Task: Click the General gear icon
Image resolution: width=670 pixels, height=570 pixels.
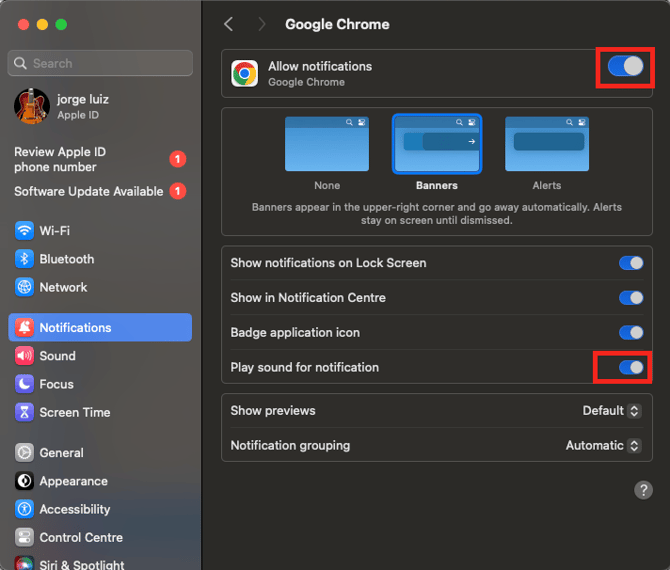Action: pyautogui.click(x=24, y=452)
